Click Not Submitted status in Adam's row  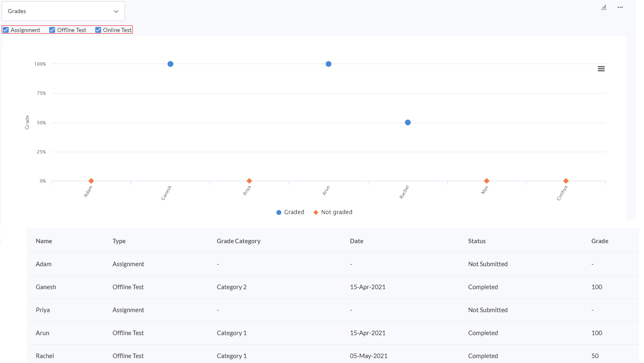tap(488, 264)
